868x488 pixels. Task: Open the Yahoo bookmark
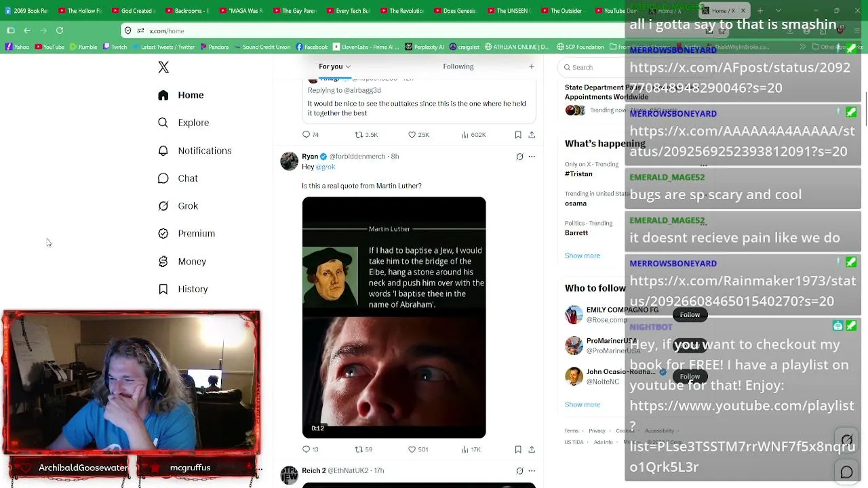(x=17, y=47)
